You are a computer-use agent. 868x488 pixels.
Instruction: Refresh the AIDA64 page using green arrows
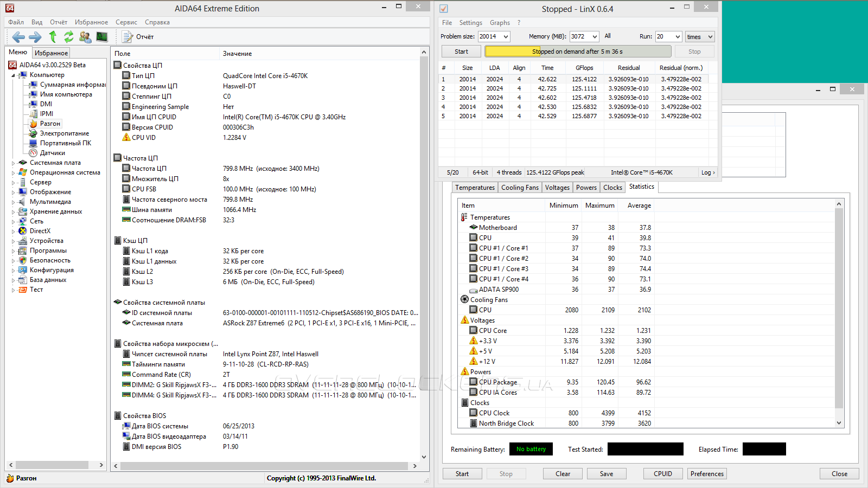[x=68, y=37]
